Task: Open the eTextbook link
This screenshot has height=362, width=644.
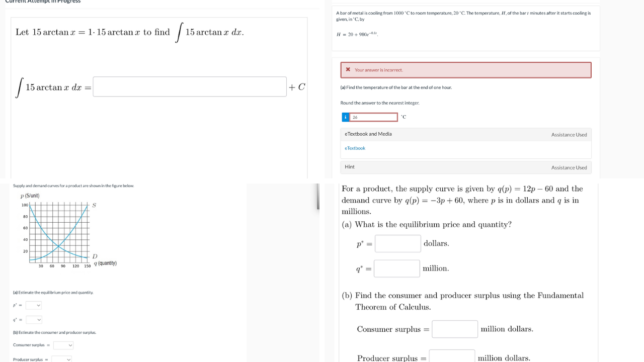Action: click(x=355, y=148)
